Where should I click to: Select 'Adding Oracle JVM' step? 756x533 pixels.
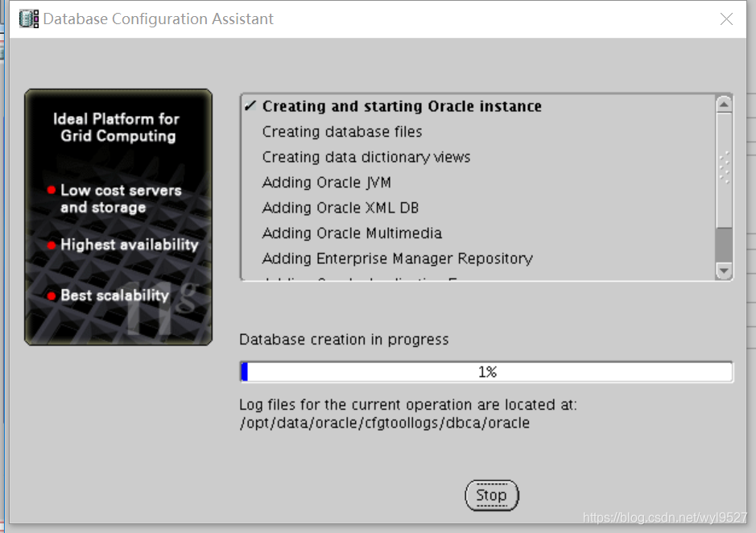coord(326,182)
